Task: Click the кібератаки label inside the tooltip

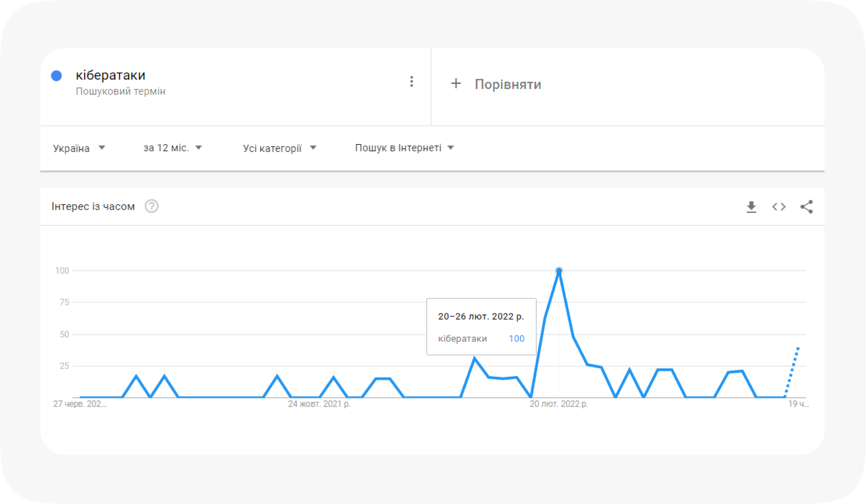Action: (x=462, y=339)
